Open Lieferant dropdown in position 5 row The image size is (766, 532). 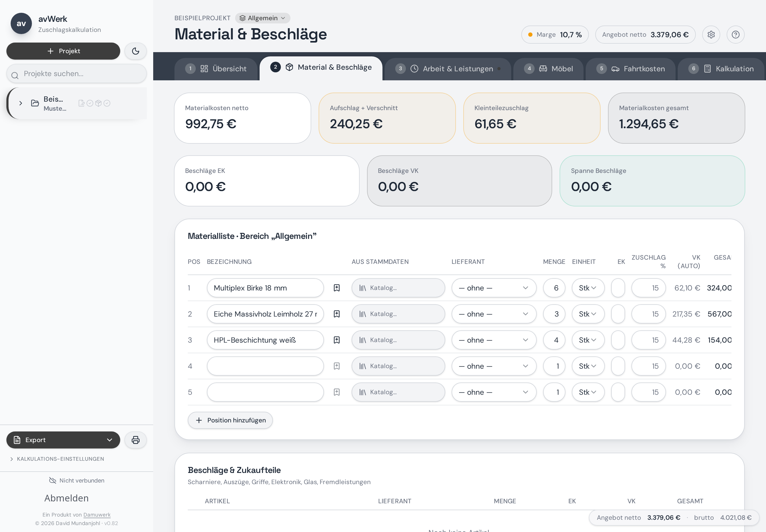click(x=494, y=392)
